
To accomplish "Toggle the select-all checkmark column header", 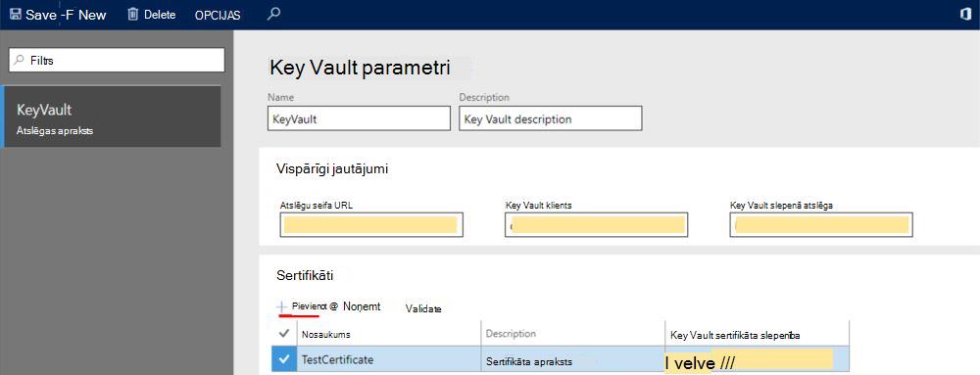I will click(284, 334).
